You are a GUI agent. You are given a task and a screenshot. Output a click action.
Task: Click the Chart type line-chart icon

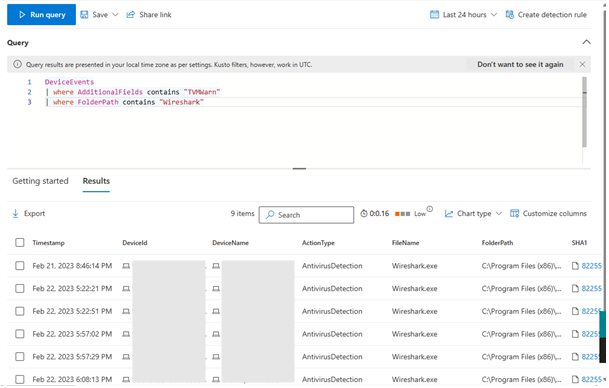coord(449,214)
